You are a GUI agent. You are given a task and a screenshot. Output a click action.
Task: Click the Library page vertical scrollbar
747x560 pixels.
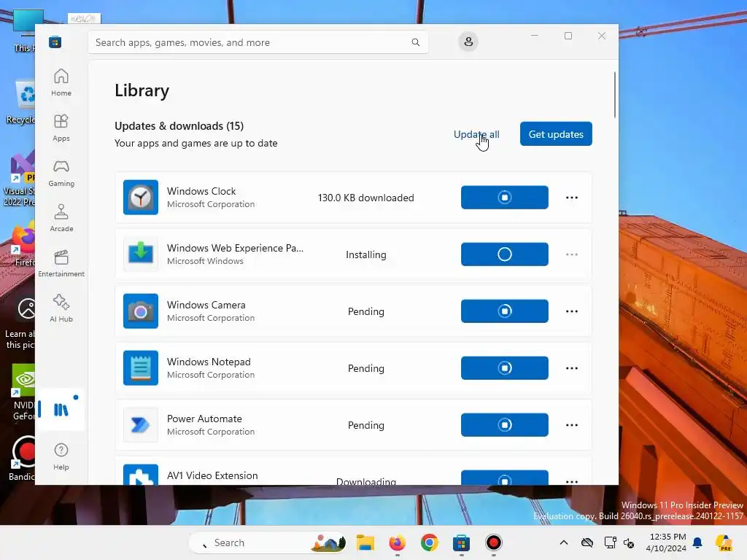pyautogui.click(x=614, y=94)
